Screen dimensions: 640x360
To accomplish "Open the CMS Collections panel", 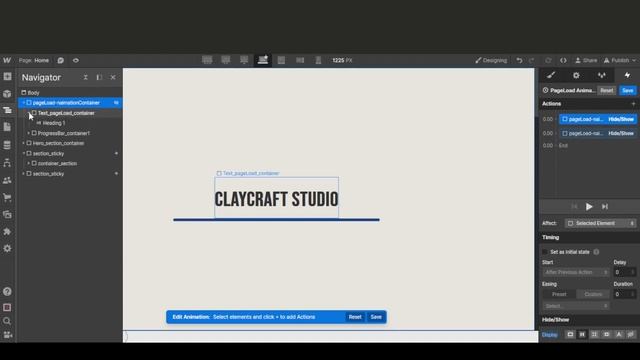I will 7,145.
